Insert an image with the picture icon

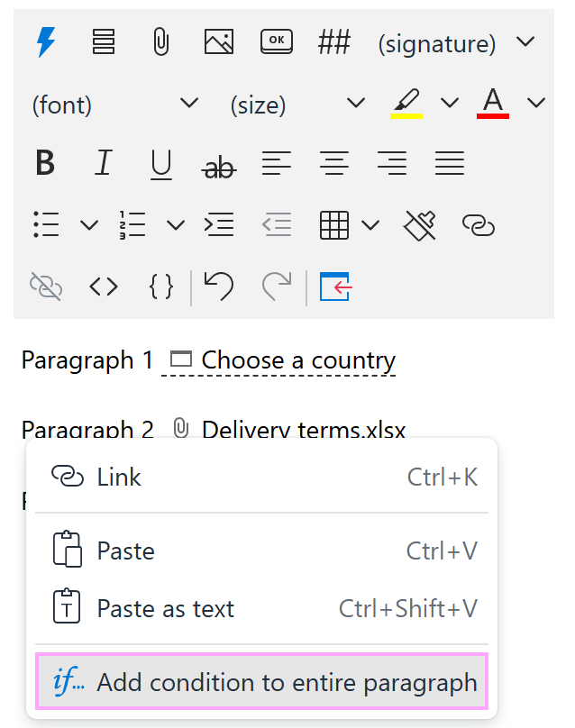218,41
